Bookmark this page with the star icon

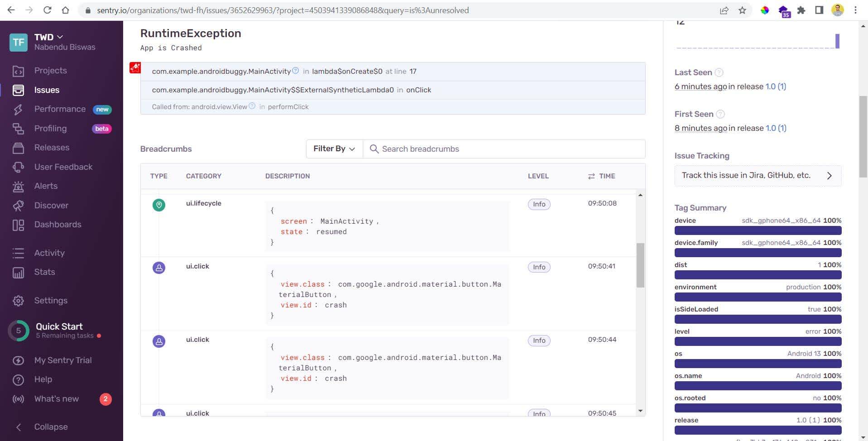(x=742, y=10)
